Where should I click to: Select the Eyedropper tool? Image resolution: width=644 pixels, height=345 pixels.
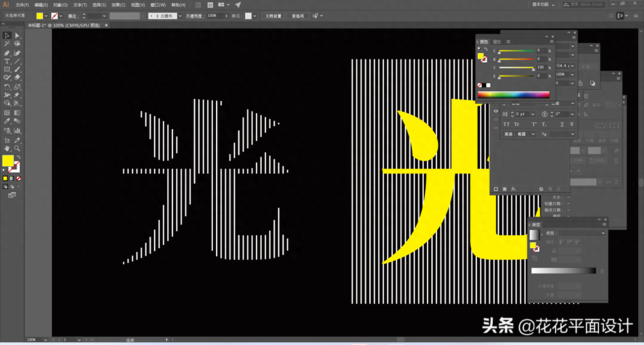pos(7,121)
